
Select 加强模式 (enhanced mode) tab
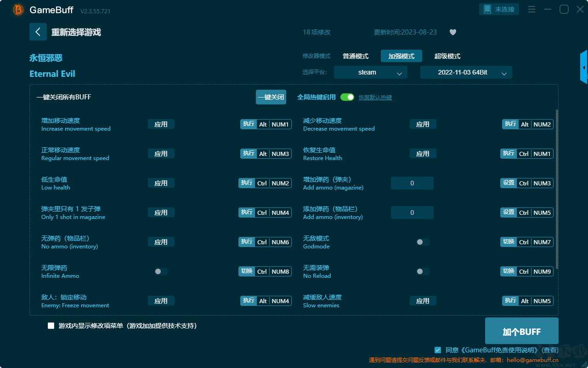401,56
